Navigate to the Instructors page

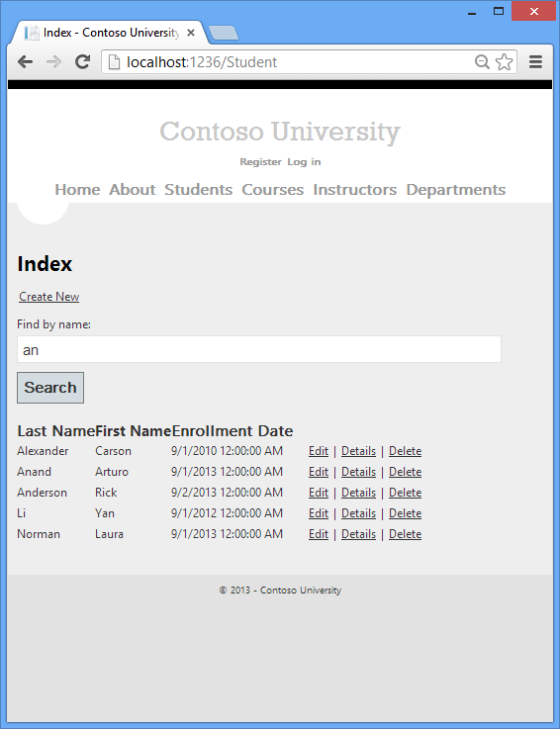pyautogui.click(x=355, y=190)
